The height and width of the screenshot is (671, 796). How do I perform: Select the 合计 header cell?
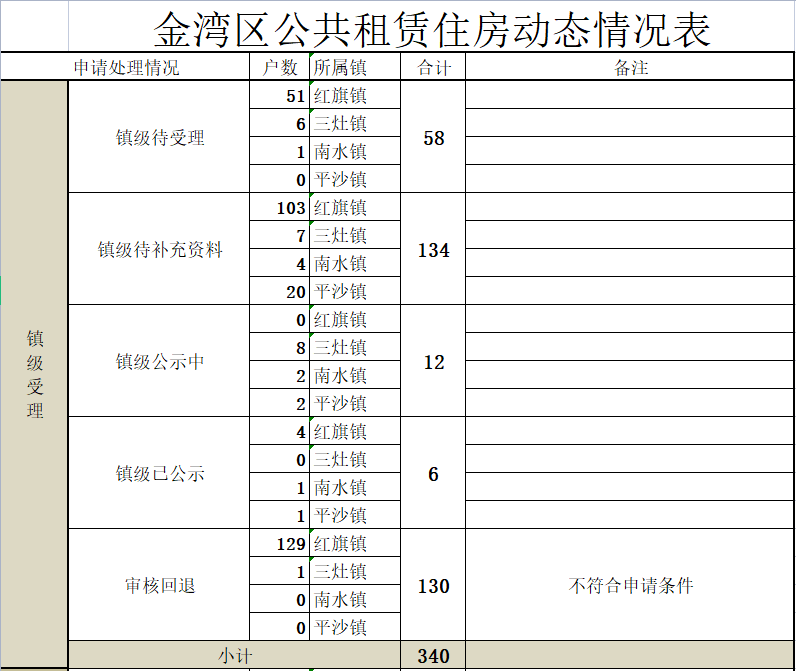coord(433,68)
